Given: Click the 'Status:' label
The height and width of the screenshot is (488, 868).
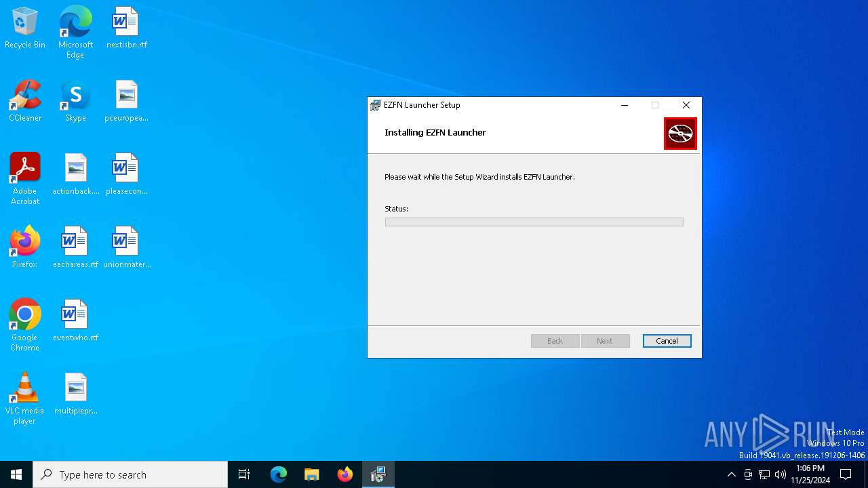Looking at the screenshot, I should (x=397, y=209).
